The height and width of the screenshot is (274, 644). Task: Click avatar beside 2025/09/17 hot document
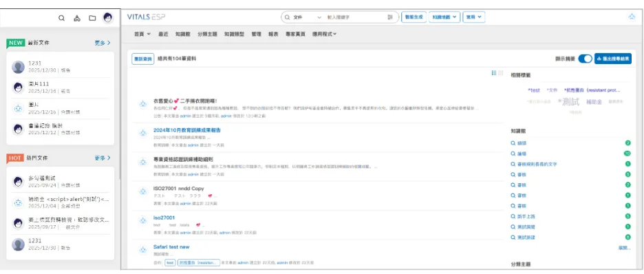click(18, 223)
